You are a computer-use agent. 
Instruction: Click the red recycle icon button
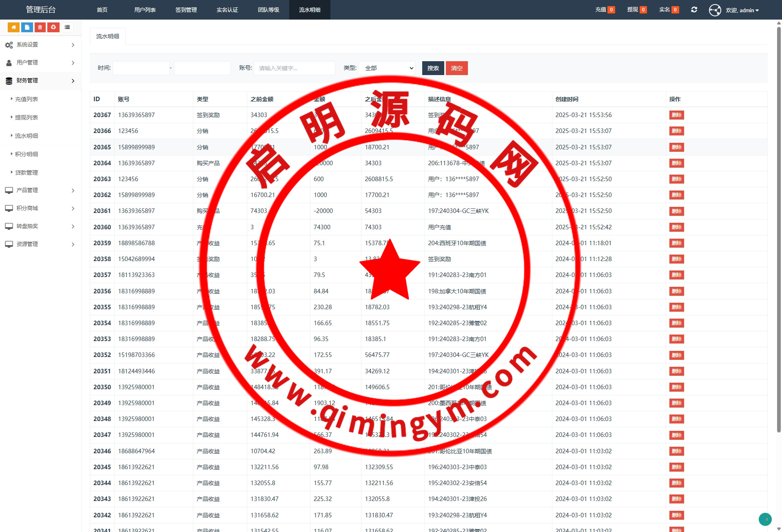(53, 27)
